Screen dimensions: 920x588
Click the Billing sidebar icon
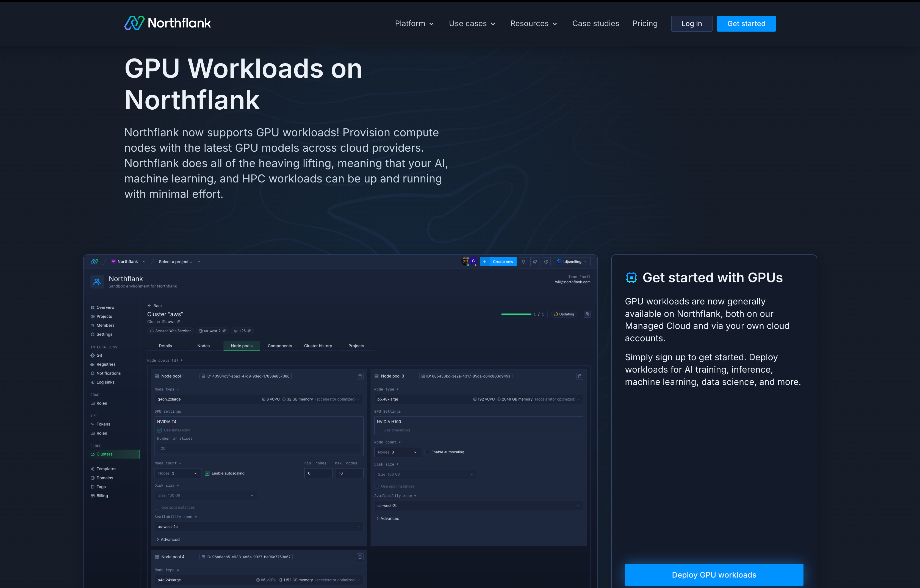[92, 496]
